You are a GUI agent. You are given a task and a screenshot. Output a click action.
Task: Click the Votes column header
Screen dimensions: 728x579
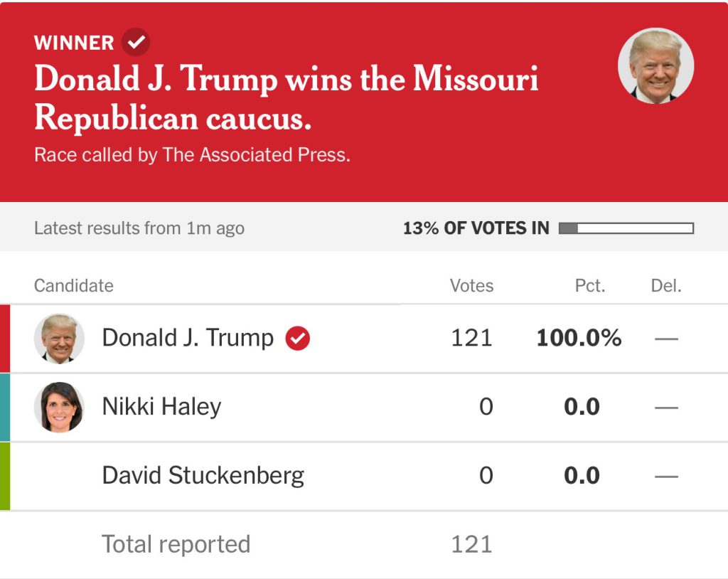[471, 286]
